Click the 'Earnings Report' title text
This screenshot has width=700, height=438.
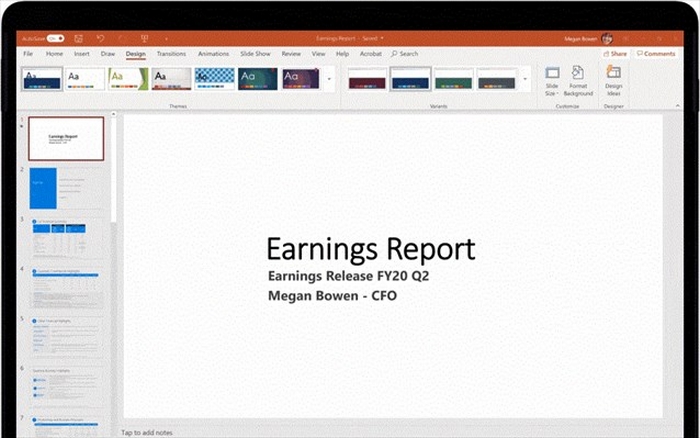point(371,249)
